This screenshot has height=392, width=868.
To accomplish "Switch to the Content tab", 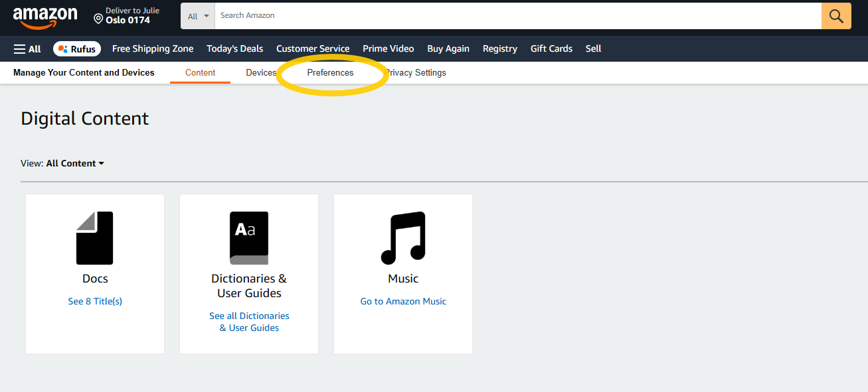I will tap(200, 72).
